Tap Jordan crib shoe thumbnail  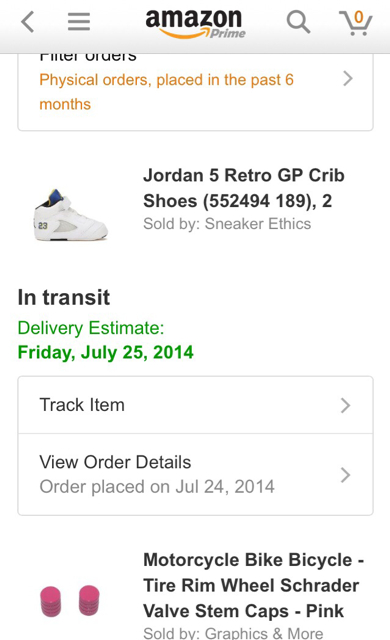[71, 215]
